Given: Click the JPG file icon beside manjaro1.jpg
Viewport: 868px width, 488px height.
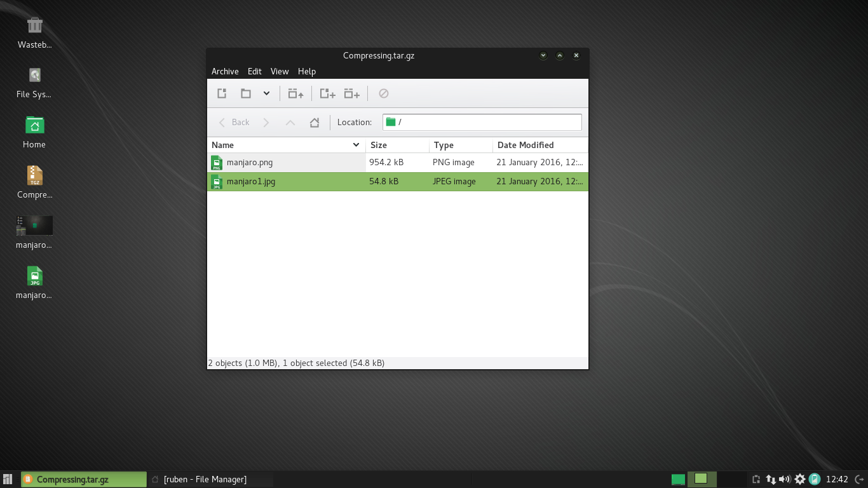Looking at the screenshot, I should (217, 182).
